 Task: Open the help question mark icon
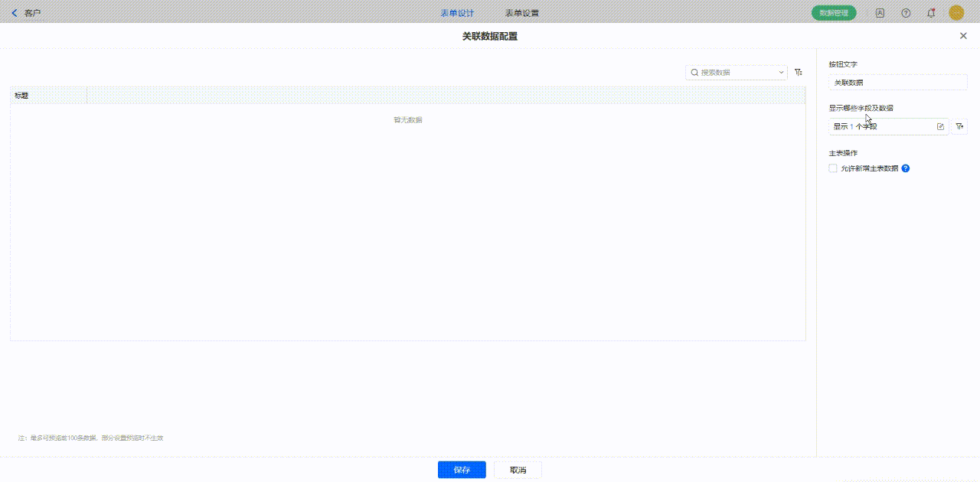click(906, 13)
